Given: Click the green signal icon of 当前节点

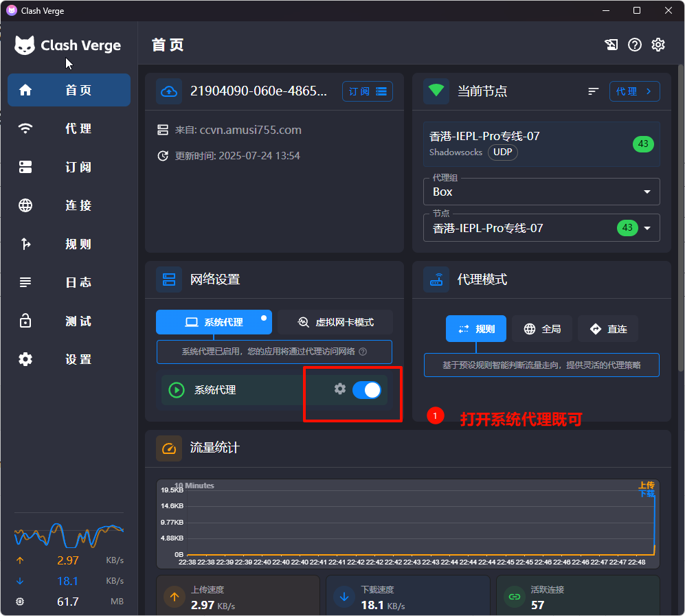Looking at the screenshot, I should pos(436,91).
